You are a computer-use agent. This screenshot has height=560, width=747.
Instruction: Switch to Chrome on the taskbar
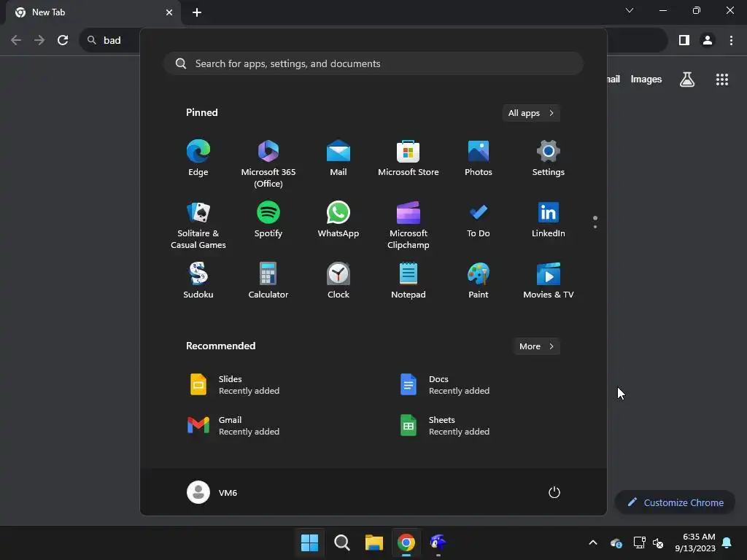[x=406, y=542]
